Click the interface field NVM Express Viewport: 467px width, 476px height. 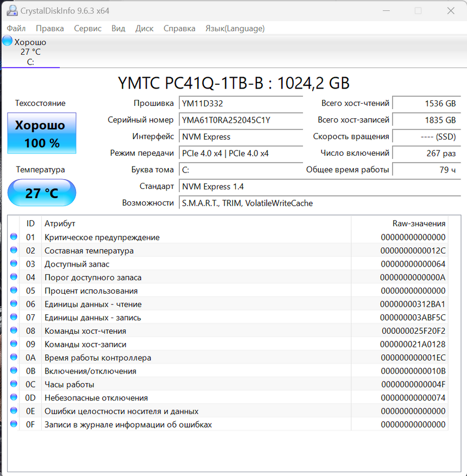(241, 137)
